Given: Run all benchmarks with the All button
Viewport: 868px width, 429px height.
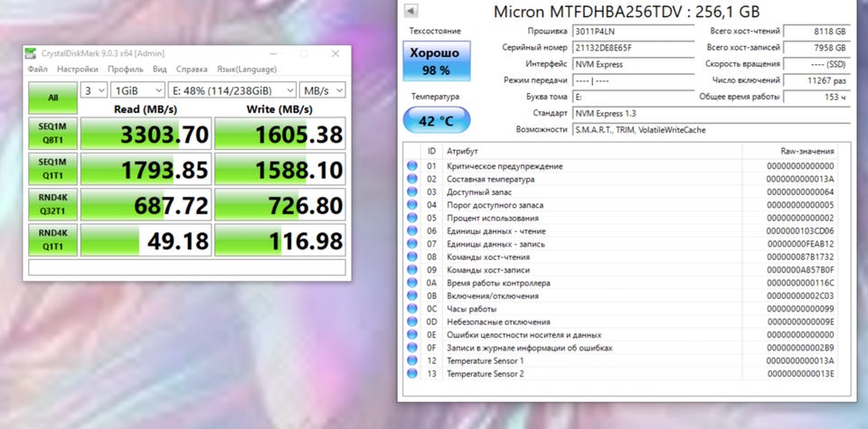Looking at the screenshot, I should 52,98.
